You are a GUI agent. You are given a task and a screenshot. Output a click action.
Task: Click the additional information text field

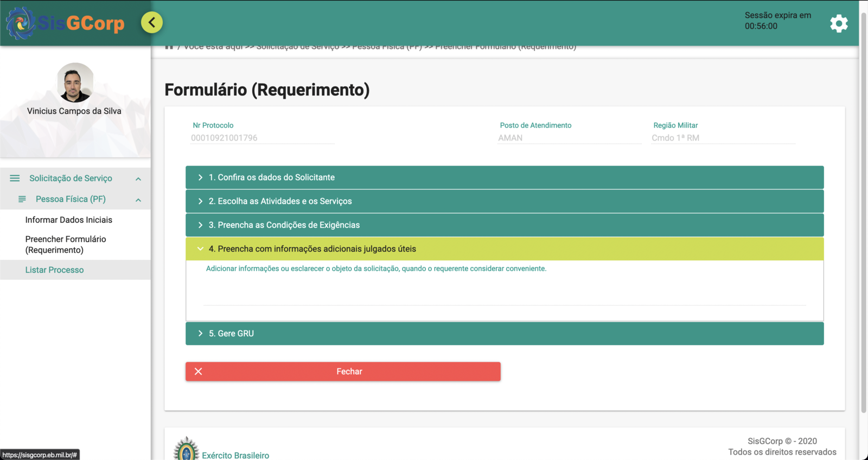[505, 293]
